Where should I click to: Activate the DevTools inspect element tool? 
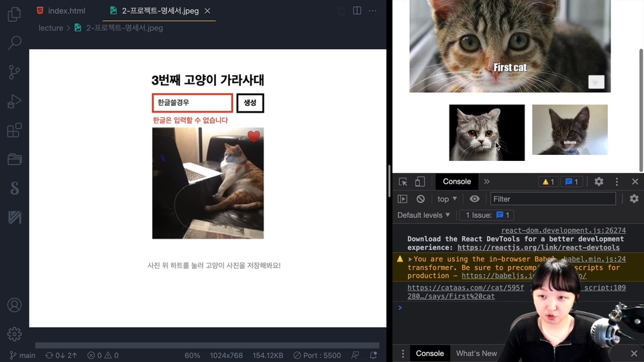click(x=403, y=182)
